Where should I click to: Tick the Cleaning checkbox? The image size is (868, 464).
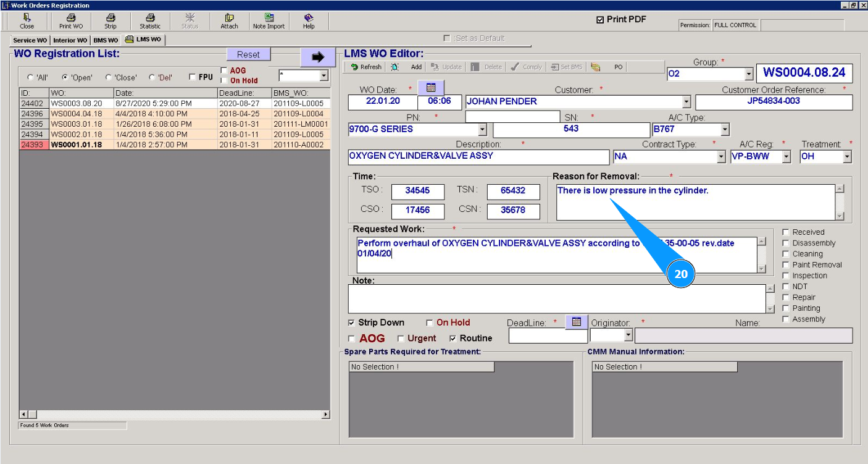786,254
